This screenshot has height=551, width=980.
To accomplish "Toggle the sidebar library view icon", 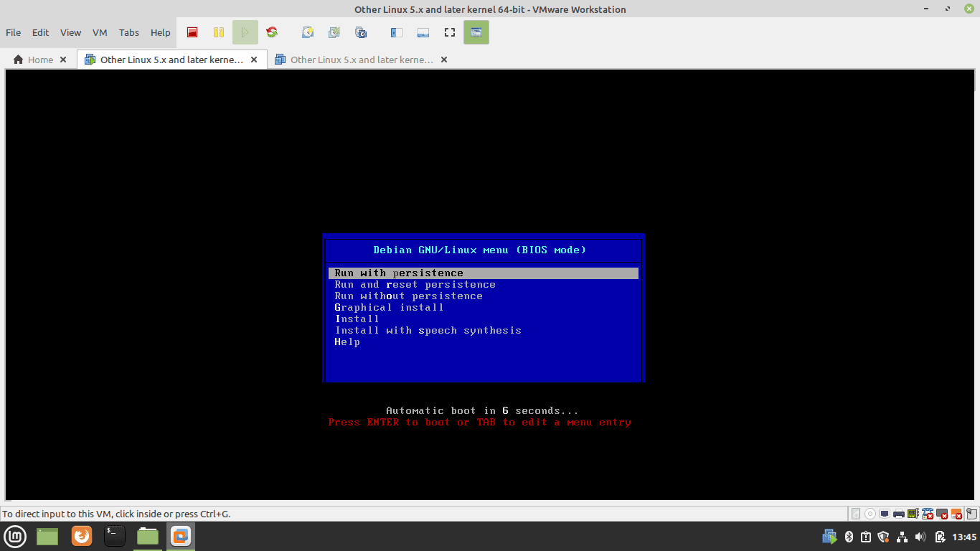I will point(396,32).
